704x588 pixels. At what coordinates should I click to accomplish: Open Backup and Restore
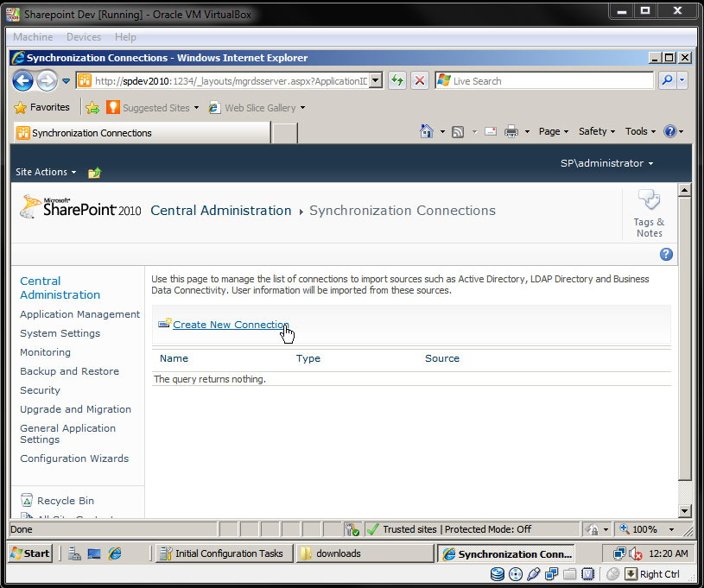tap(70, 371)
